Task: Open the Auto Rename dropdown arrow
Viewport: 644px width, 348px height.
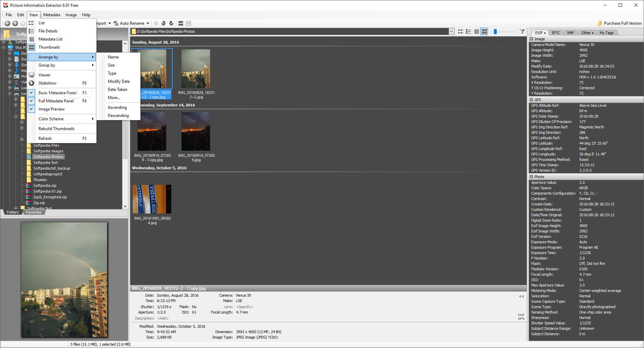Action: pos(148,23)
